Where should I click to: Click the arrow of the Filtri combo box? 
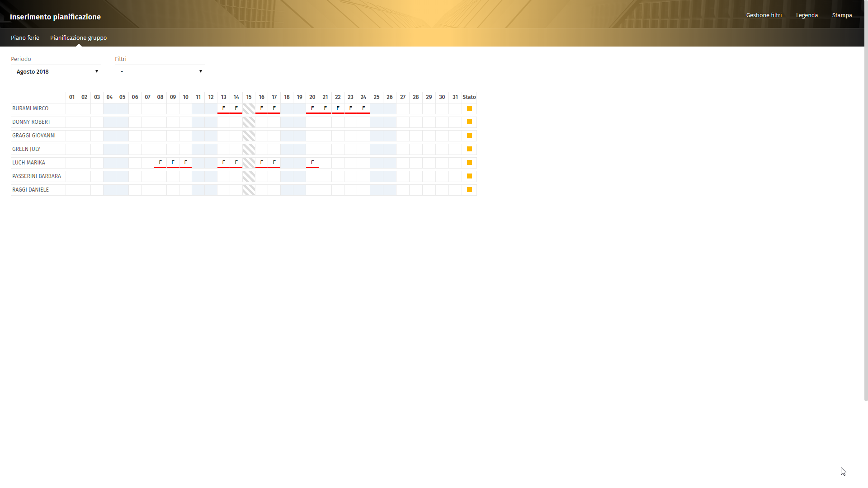200,71
